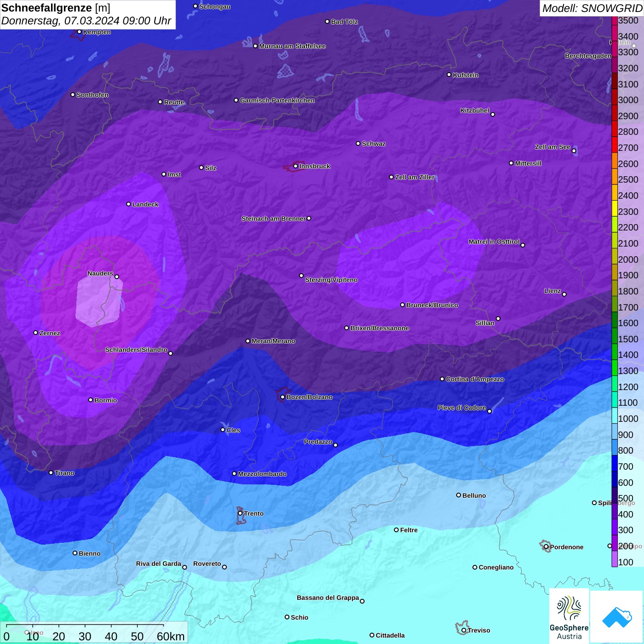Click the Sillian label
The width and height of the screenshot is (644, 644).
click(485, 323)
